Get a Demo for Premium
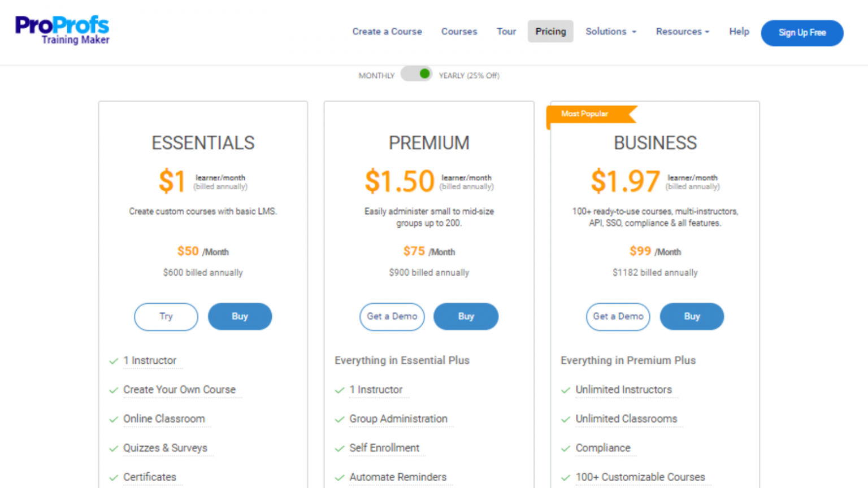This screenshot has height=488, width=868. pos(392,316)
